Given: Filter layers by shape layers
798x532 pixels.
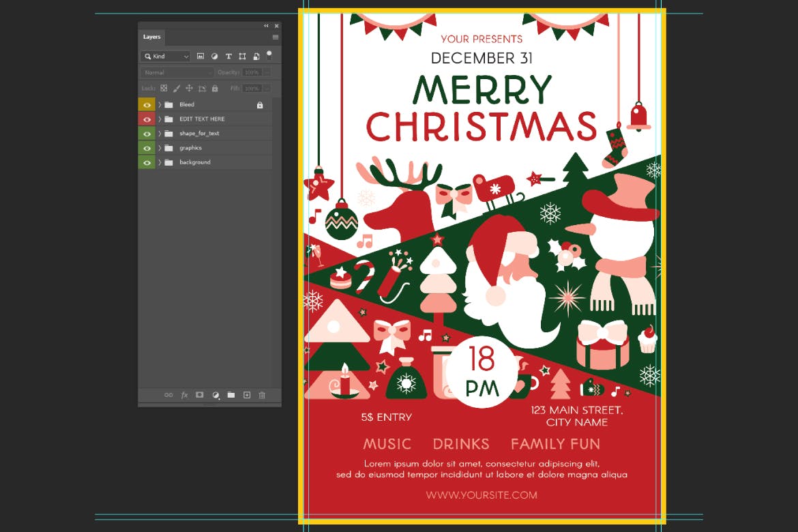Looking at the screenshot, I should 242,57.
